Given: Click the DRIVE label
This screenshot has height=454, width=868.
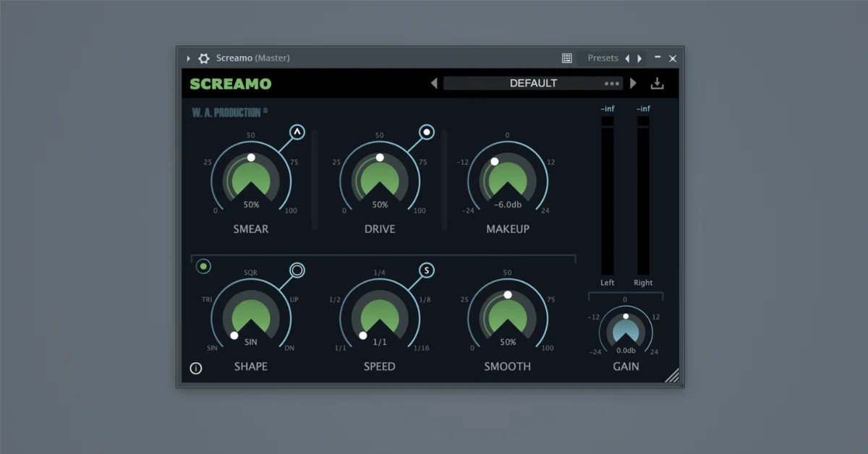Looking at the screenshot, I should (x=380, y=229).
